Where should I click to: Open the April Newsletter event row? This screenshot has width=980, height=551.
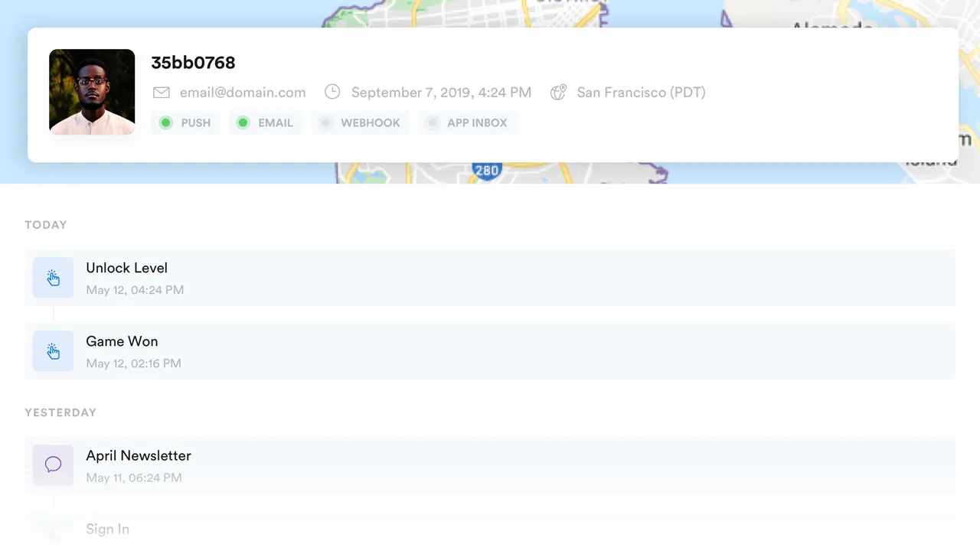490,465
